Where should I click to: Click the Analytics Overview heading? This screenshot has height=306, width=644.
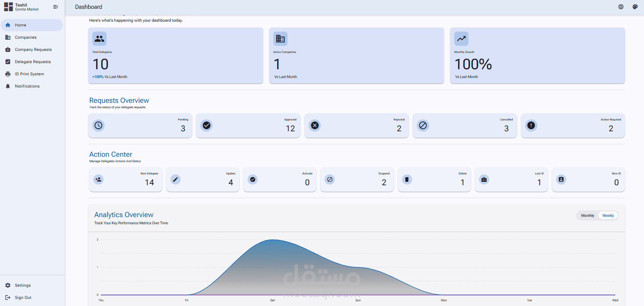click(x=124, y=215)
